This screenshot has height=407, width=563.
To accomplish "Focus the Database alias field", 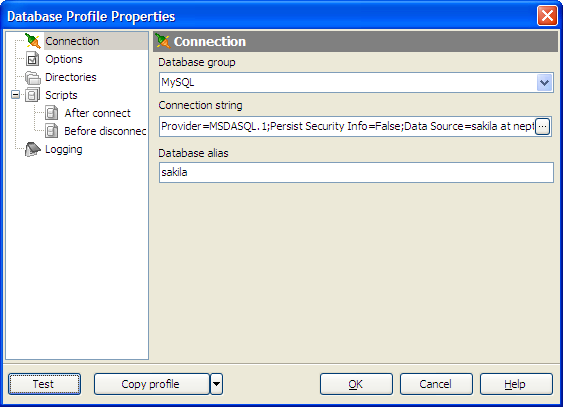I will [356, 172].
